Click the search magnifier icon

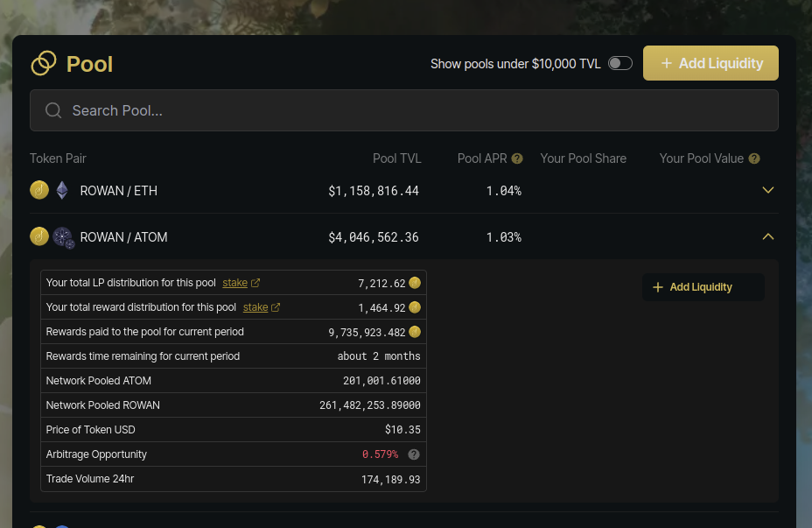click(x=53, y=110)
